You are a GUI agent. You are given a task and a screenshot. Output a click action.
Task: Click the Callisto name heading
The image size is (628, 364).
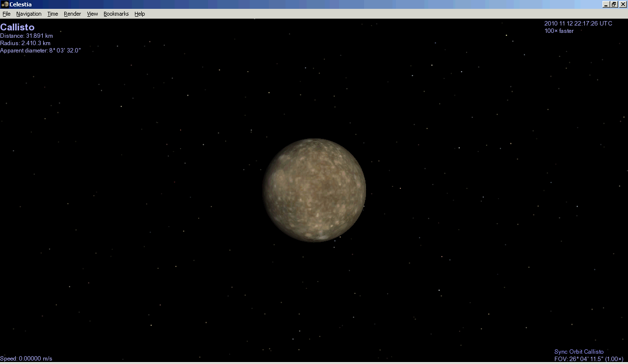tap(17, 27)
